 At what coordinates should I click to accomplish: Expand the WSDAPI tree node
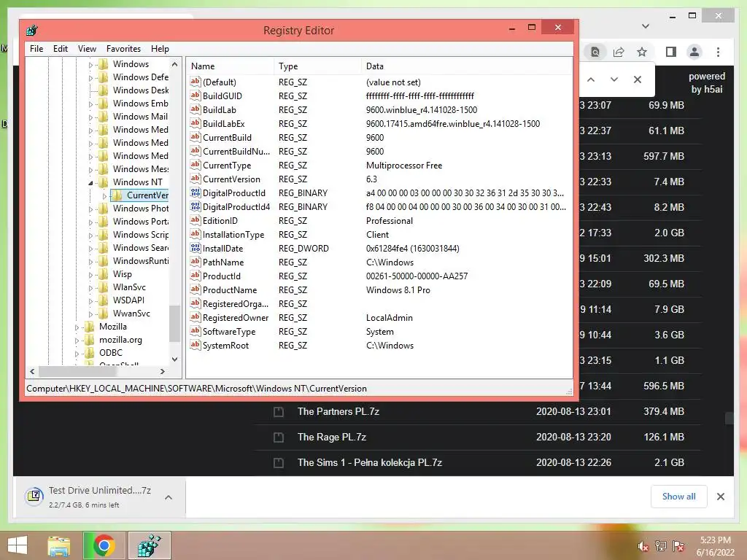pos(90,301)
